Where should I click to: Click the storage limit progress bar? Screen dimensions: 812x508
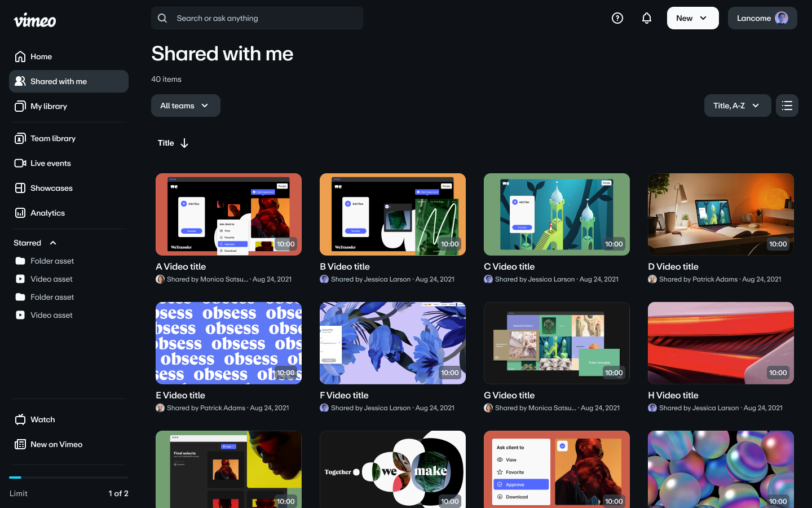(69, 478)
